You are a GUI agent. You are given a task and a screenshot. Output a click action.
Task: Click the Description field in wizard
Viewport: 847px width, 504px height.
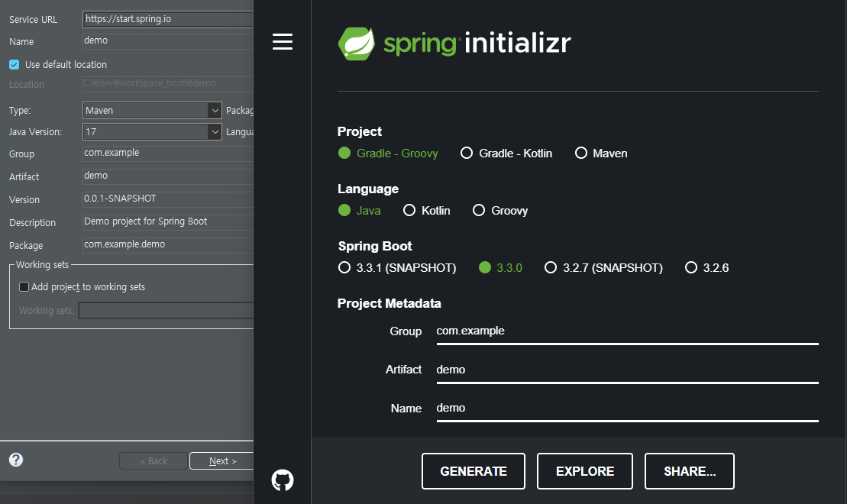(168, 222)
